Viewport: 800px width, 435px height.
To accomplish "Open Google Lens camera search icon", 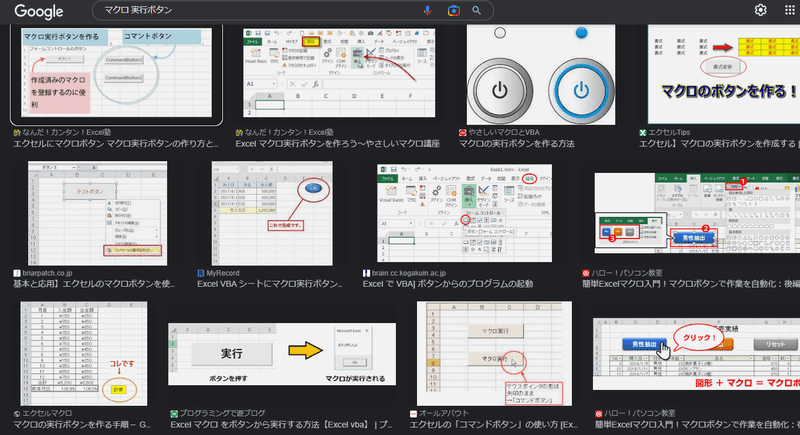I will click(454, 10).
